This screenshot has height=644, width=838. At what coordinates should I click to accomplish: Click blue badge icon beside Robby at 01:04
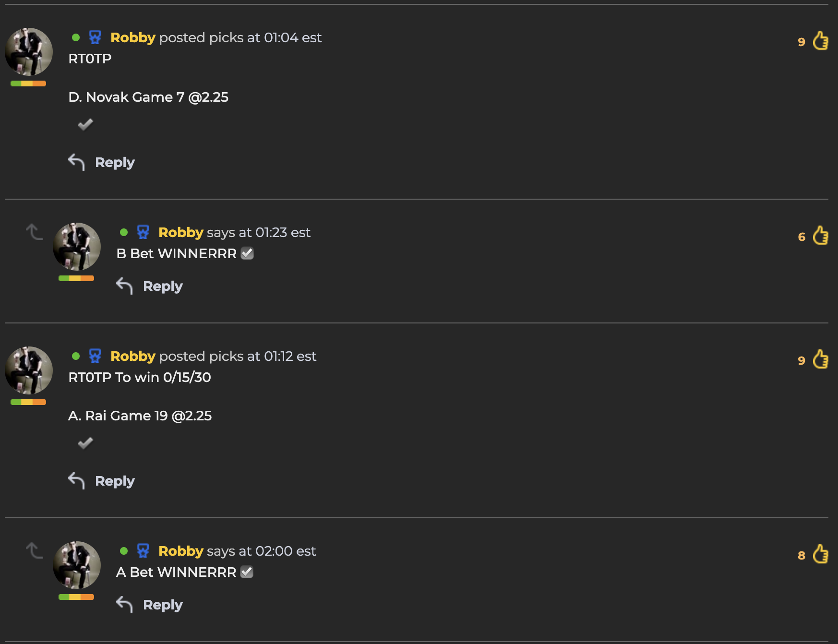[x=95, y=37]
